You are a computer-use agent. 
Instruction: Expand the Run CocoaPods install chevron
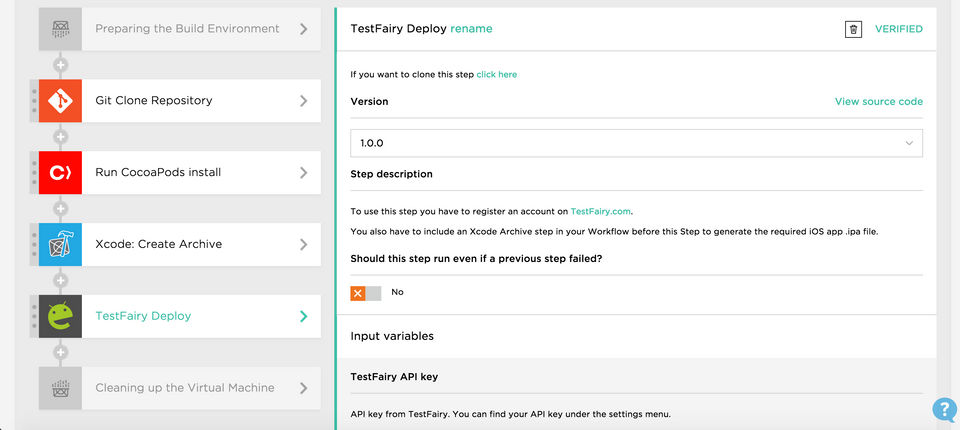[304, 172]
